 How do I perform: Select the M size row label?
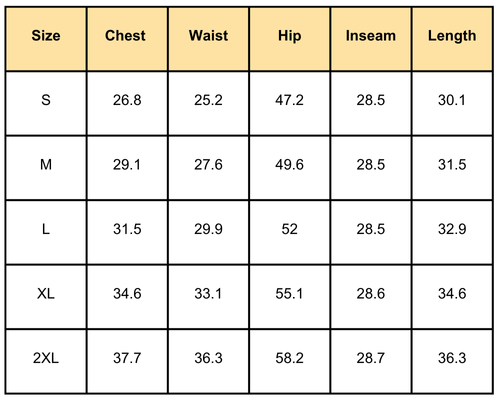point(46,165)
